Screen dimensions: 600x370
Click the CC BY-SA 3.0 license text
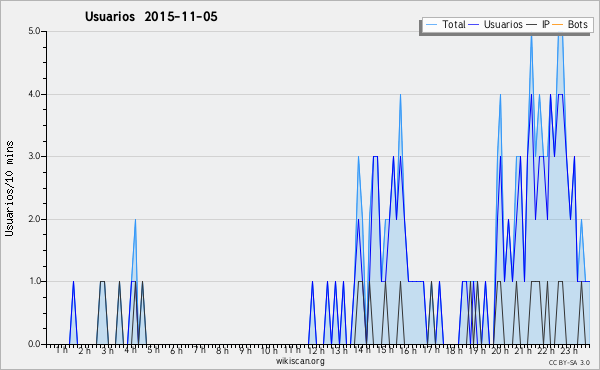click(x=569, y=362)
